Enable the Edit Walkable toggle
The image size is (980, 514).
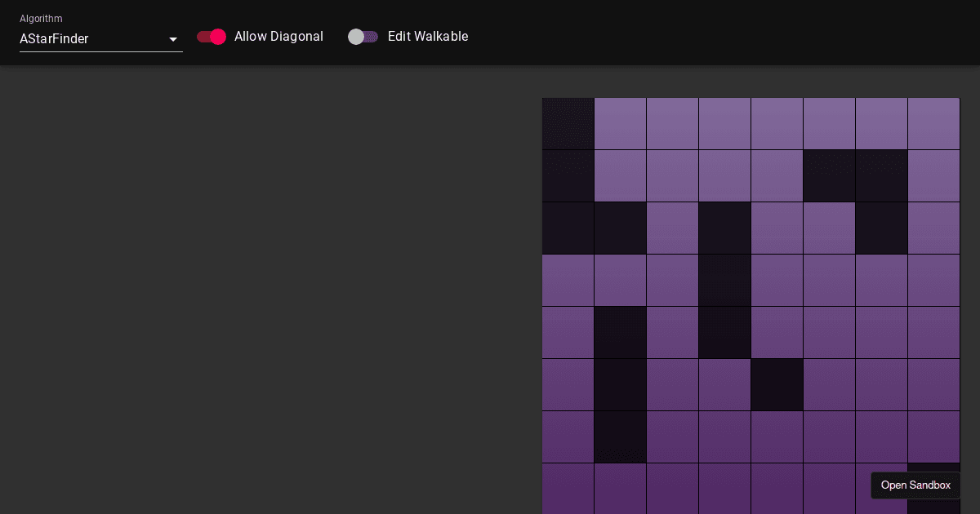pos(363,37)
